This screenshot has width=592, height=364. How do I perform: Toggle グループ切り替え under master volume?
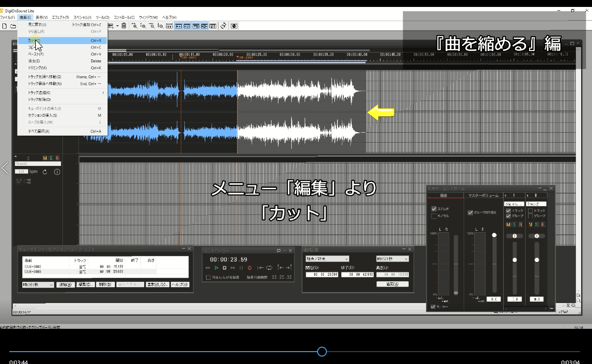[x=470, y=212]
